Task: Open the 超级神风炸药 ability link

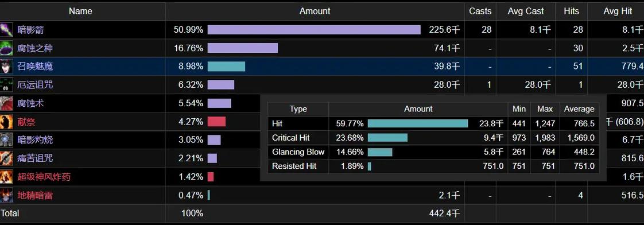Action: click(44, 177)
